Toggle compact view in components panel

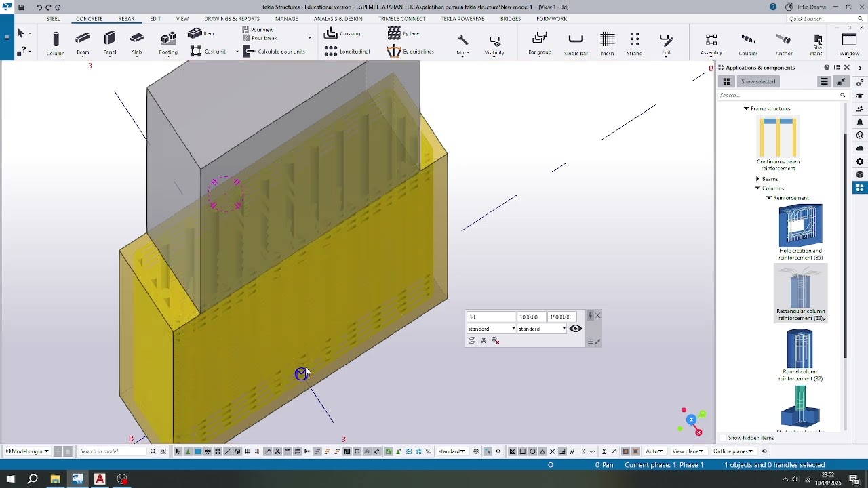pos(842,81)
